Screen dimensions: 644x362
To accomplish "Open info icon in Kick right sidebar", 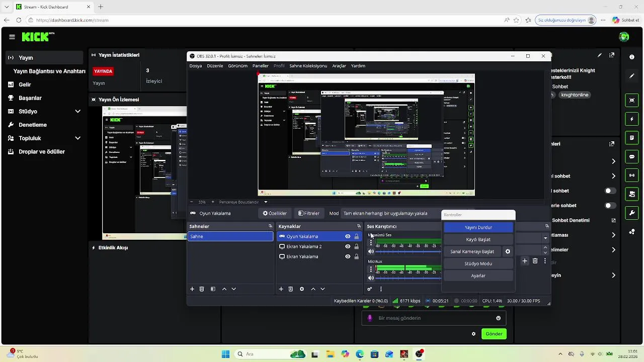I will tap(632, 57).
